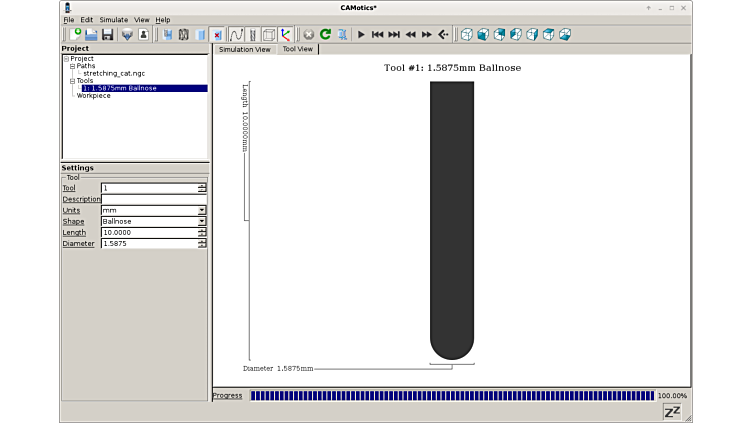Open the Shape dropdown showing Ballnose
This screenshot has height=423, width=752.
point(202,221)
